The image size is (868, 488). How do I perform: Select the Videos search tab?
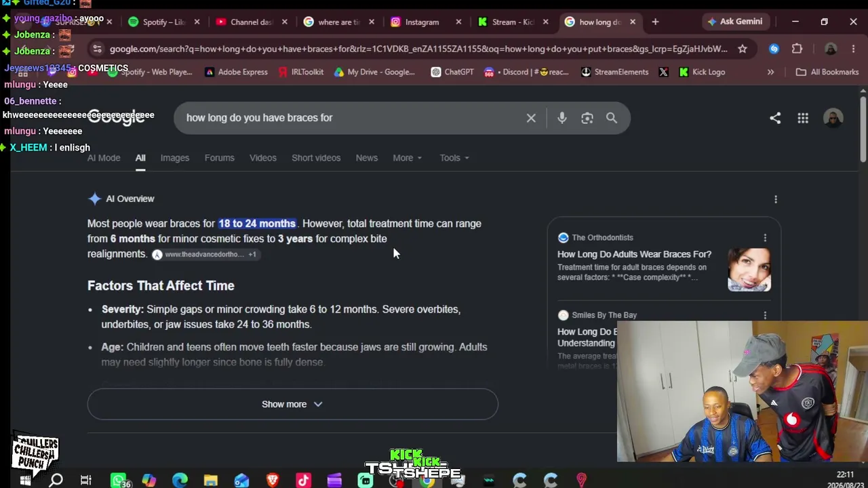click(263, 158)
